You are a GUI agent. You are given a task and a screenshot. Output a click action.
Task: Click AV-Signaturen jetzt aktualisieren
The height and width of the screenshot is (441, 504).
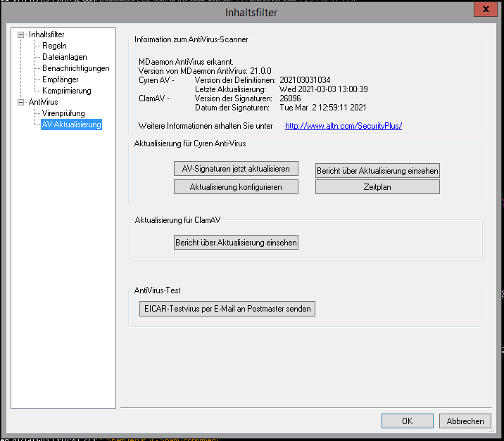pos(236,169)
